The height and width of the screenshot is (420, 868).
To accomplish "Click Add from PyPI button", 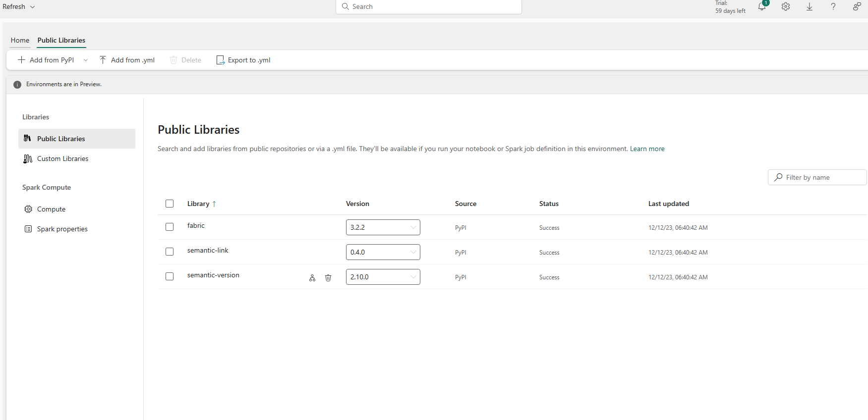I will (46, 60).
